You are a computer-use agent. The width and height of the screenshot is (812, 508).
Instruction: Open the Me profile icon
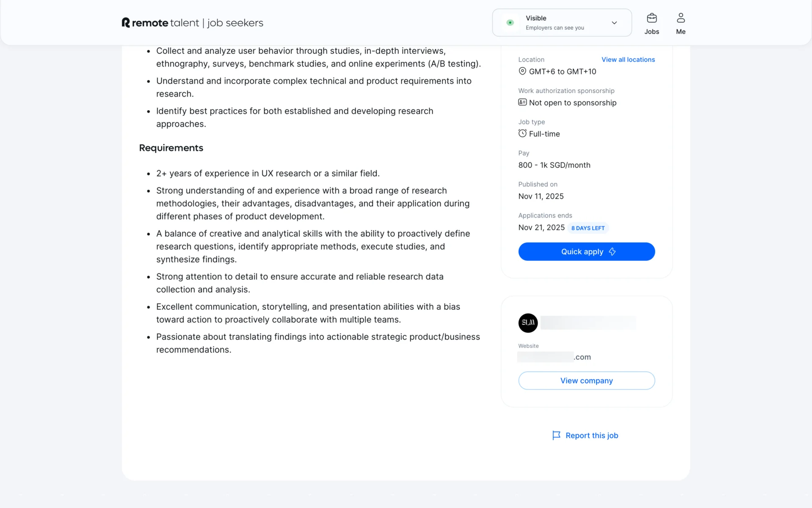680,18
